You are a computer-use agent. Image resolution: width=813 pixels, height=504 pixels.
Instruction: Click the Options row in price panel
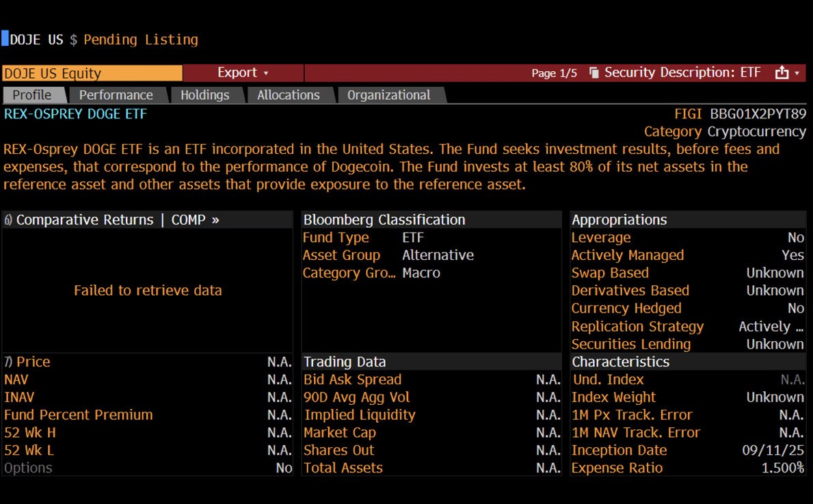point(28,468)
